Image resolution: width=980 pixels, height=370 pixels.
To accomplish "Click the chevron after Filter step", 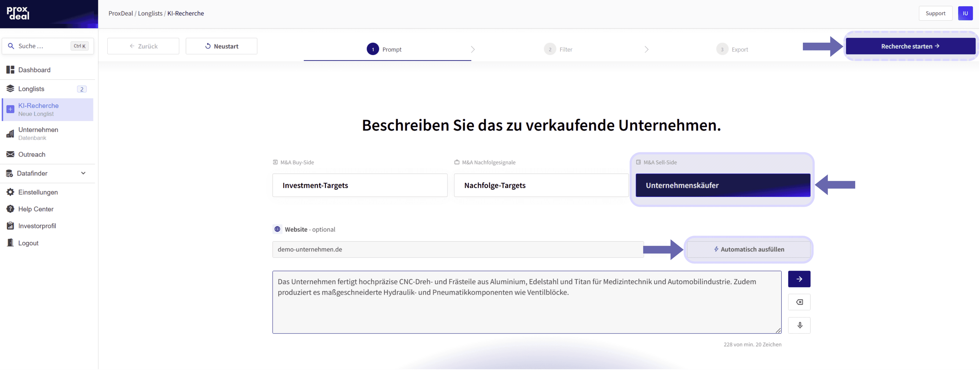I will click(x=647, y=49).
